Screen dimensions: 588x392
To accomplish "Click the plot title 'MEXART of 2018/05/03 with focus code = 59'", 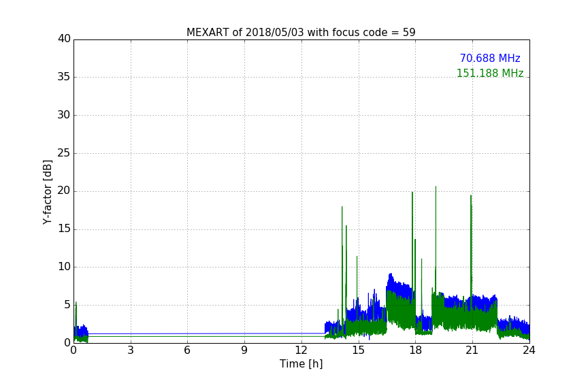I will click(x=301, y=33).
